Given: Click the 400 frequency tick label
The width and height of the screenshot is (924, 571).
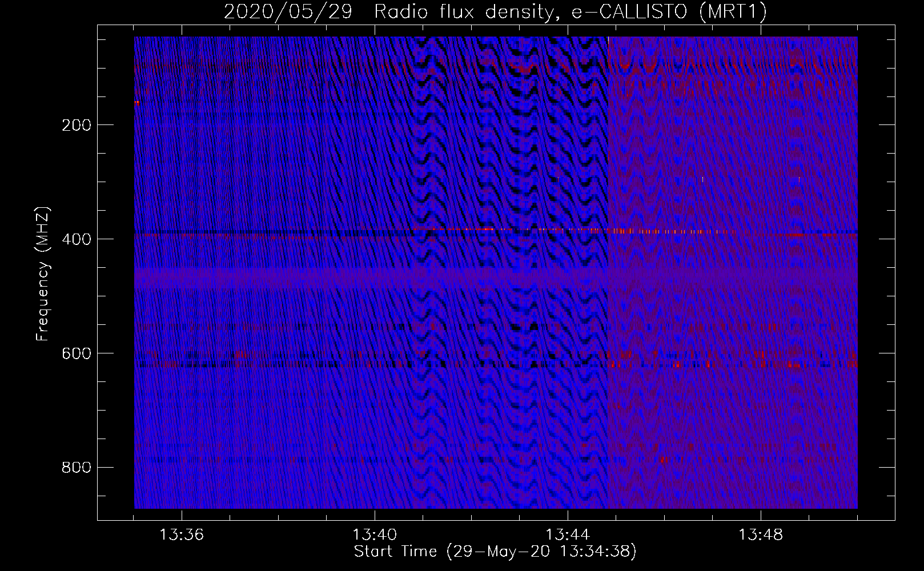Looking at the screenshot, I should pyautogui.click(x=77, y=239).
